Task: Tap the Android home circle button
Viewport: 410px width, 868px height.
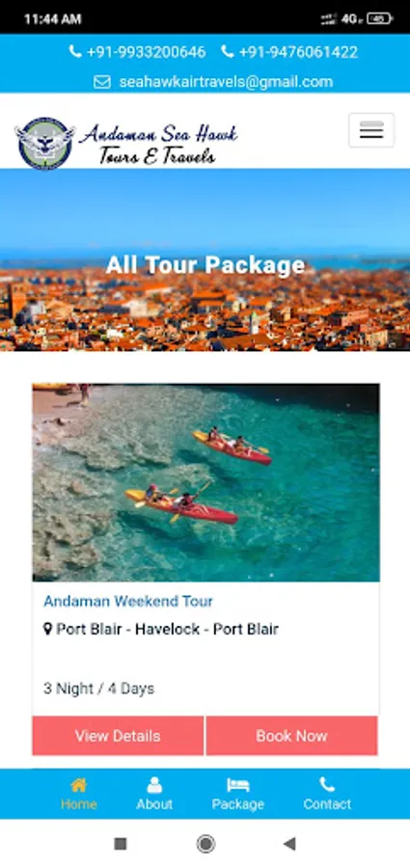Action: [x=205, y=844]
